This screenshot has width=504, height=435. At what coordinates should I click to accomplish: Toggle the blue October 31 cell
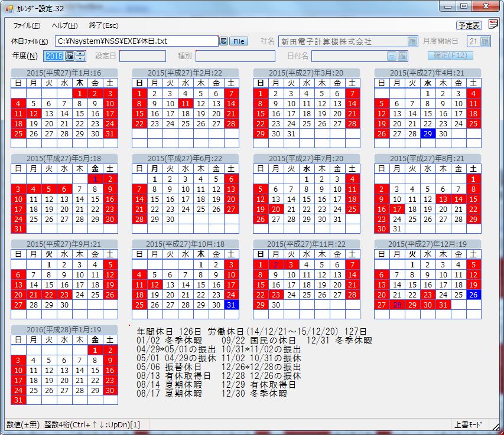tap(231, 305)
